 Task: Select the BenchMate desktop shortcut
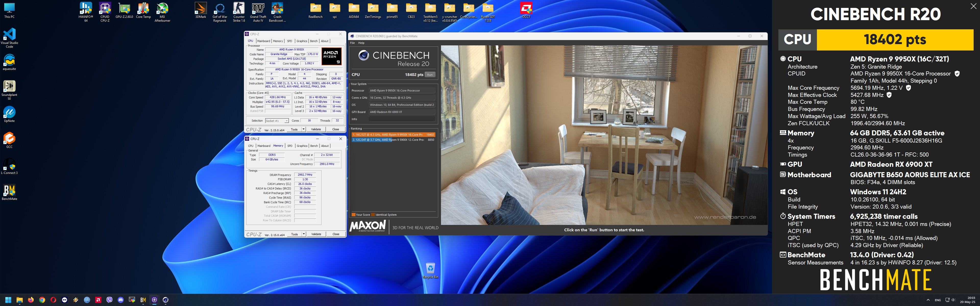[9, 192]
